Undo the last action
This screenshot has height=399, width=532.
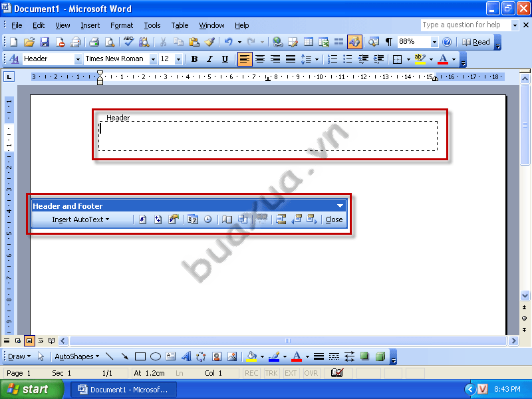coord(228,42)
